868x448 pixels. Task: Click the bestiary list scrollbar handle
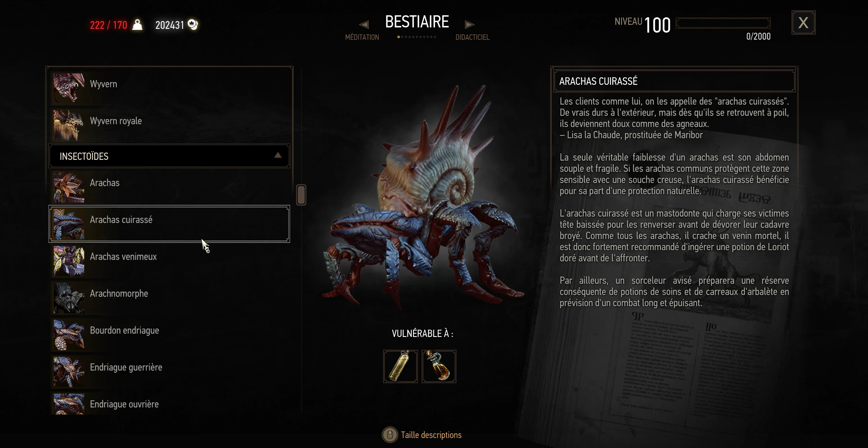tap(301, 195)
